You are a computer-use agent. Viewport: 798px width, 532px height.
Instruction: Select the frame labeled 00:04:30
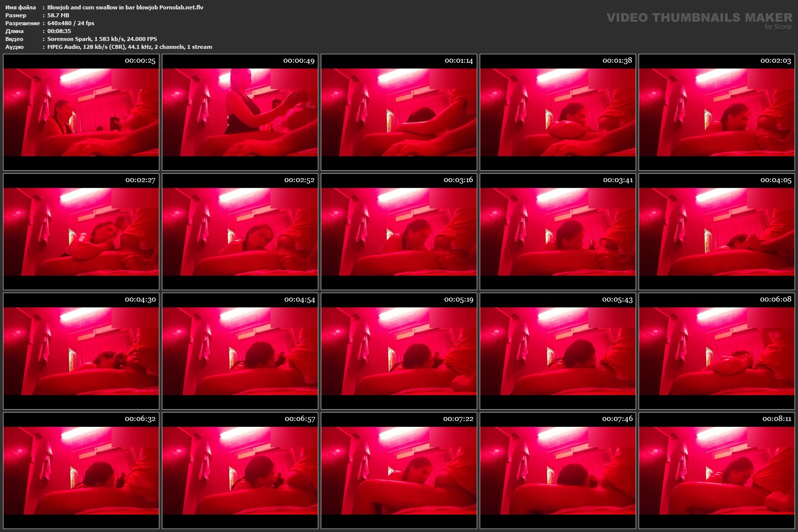[81, 351]
